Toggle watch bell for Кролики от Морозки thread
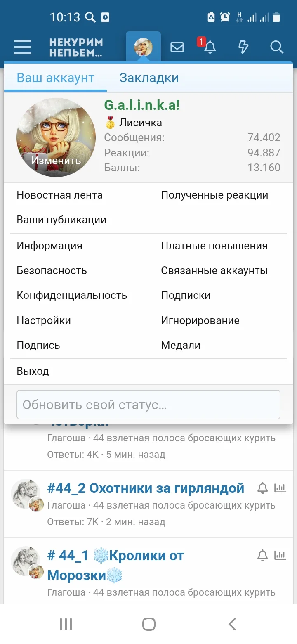 [262, 555]
